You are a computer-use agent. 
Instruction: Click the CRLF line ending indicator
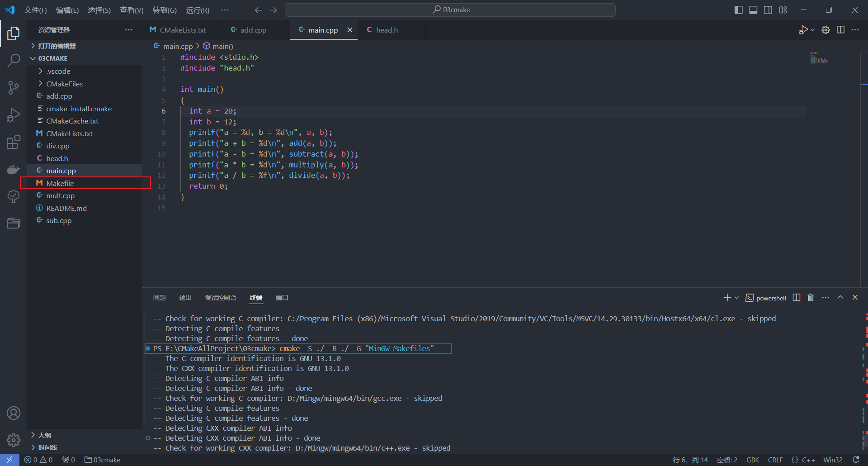775,460
